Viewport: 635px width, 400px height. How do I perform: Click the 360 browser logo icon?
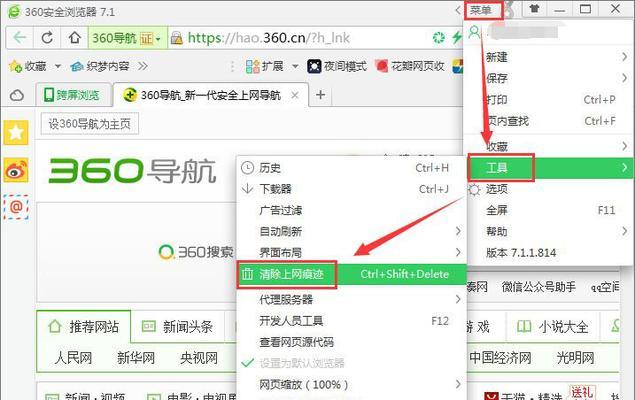(13, 11)
